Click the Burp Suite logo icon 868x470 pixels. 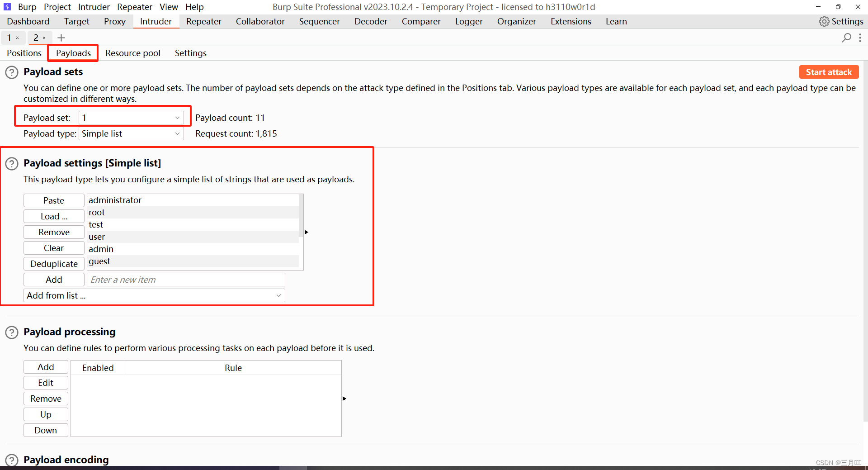click(7, 7)
